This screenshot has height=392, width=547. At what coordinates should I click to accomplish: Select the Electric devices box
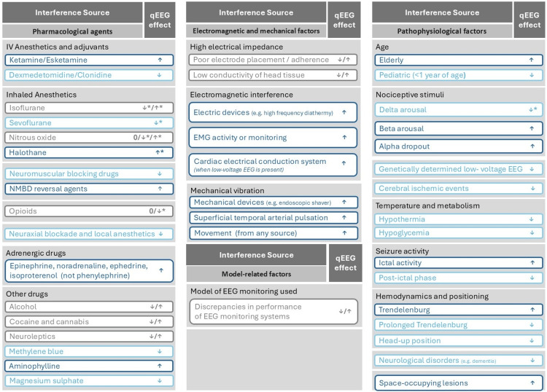click(x=273, y=112)
